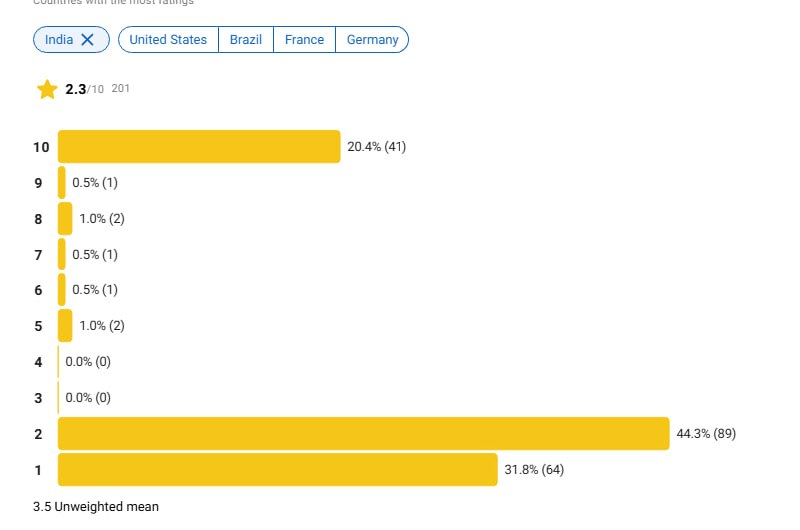The image size is (800, 530).
Task: Click the 9-star rating bar
Action: (x=62, y=182)
